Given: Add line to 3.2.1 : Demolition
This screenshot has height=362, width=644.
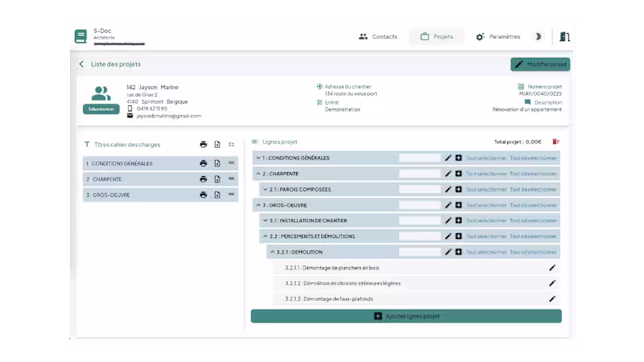Looking at the screenshot, I should click(x=458, y=252).
